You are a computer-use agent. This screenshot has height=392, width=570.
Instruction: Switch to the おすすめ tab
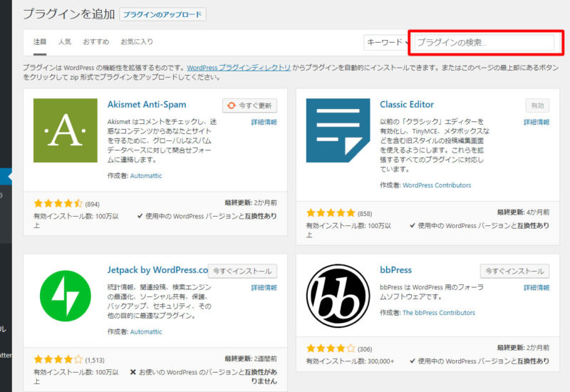95,42
